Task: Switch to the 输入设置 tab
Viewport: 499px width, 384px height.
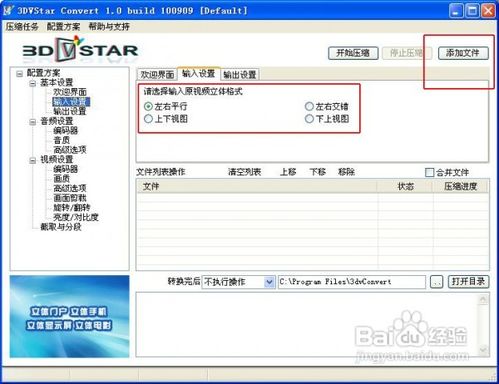Action: pyautogui.click(x=199, y=73)
